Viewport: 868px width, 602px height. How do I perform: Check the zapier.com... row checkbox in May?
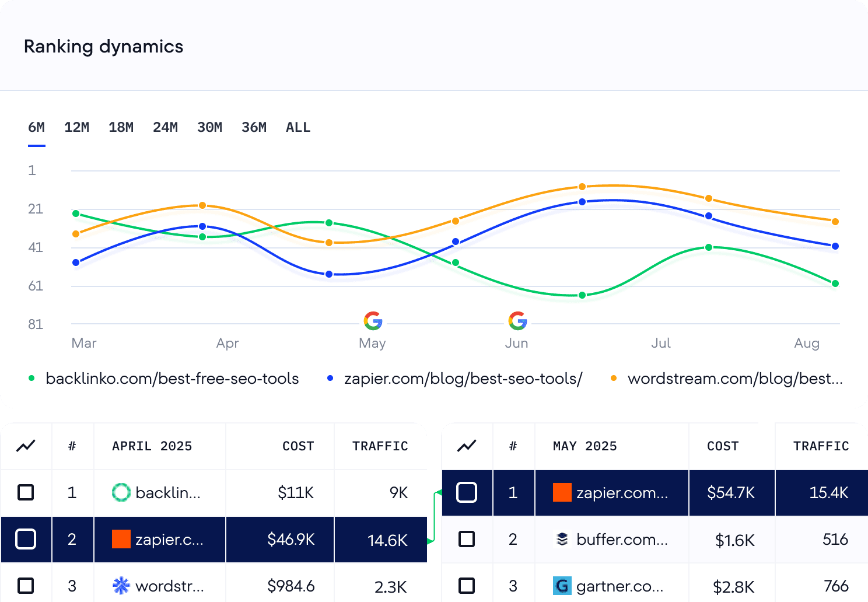[467, 492]
